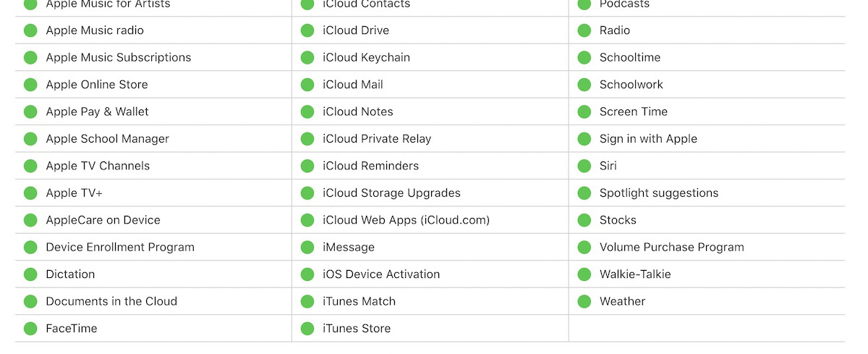Click the green status dot for Apple Pay & Wallet
This screenshot has width=868, height=354.
pyautogui.click(x=30, y=111)
